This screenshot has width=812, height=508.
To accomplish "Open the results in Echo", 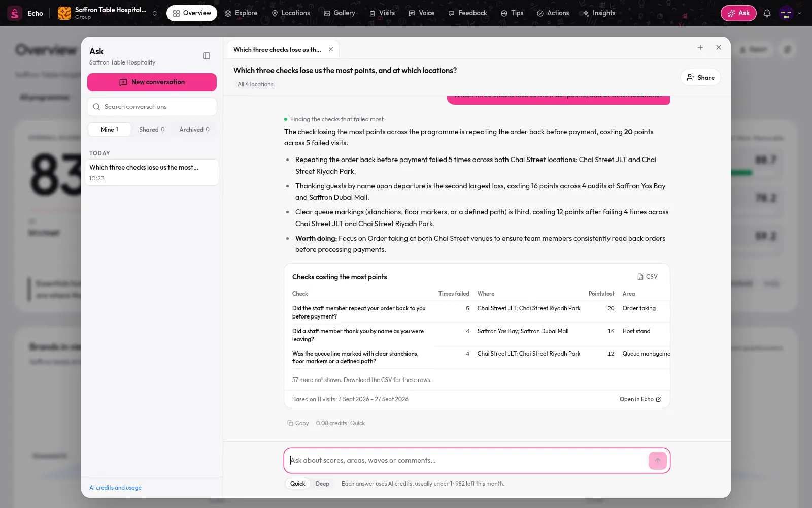I will 640,399.
